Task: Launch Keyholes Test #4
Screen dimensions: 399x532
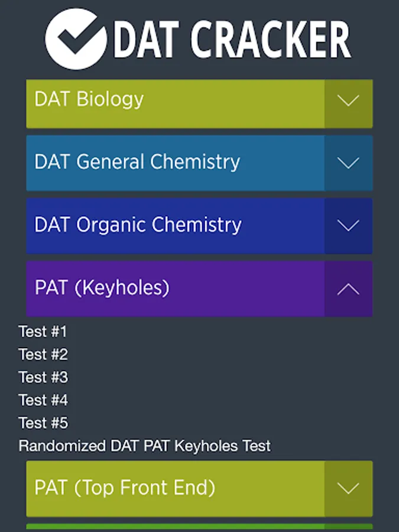Action: pos(43,400)
